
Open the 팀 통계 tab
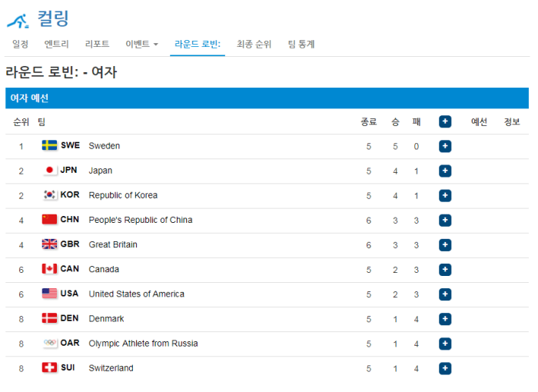(301, 45)
